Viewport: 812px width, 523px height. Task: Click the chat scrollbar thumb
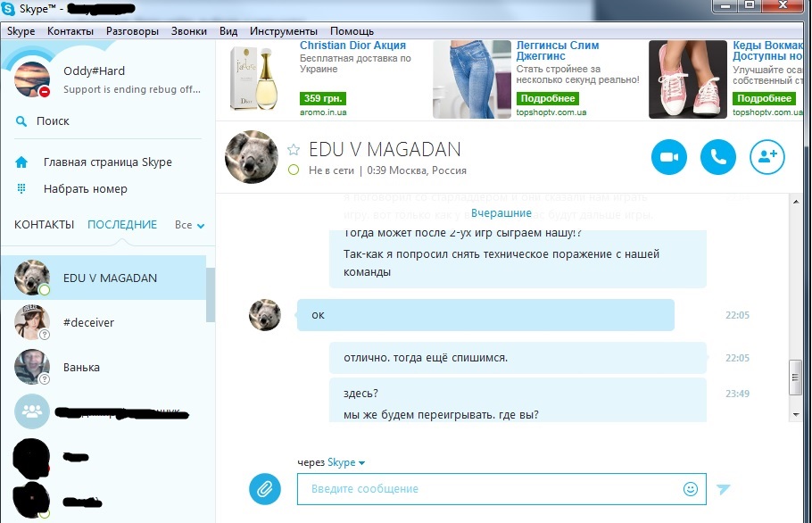[795, 378]
